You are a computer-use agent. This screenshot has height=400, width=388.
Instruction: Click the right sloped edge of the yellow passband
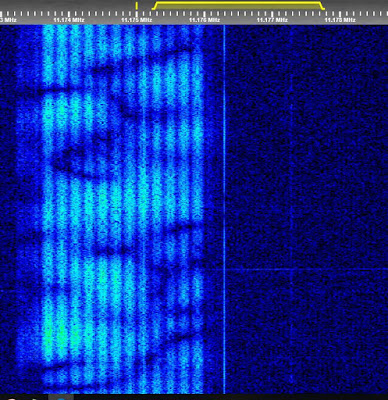tap(322, 6)
